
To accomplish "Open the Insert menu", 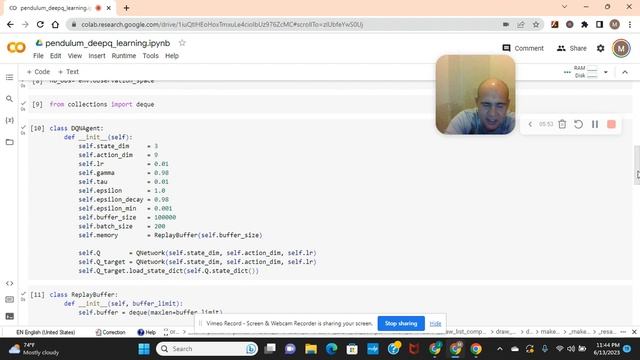I will 97,56.
